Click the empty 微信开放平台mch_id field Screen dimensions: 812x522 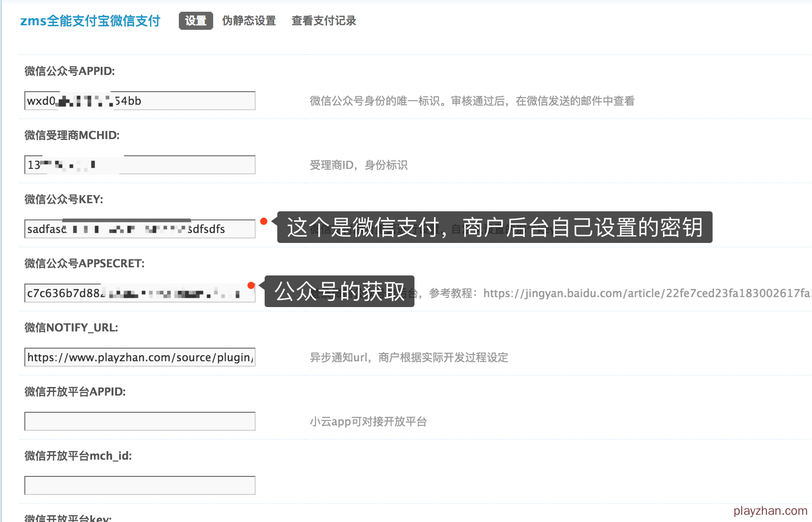tap(140, 485)
